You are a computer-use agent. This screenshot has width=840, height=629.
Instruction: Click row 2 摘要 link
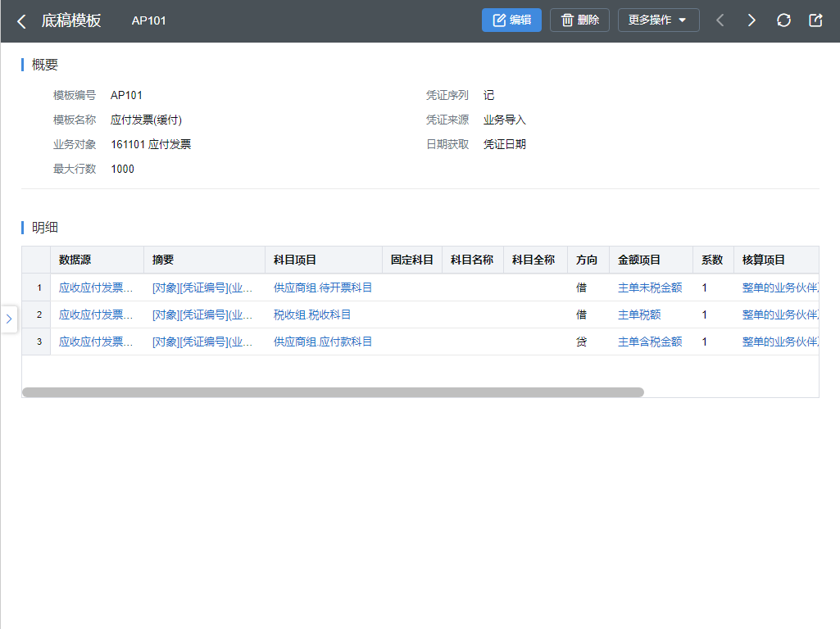[x=202, y=314]
